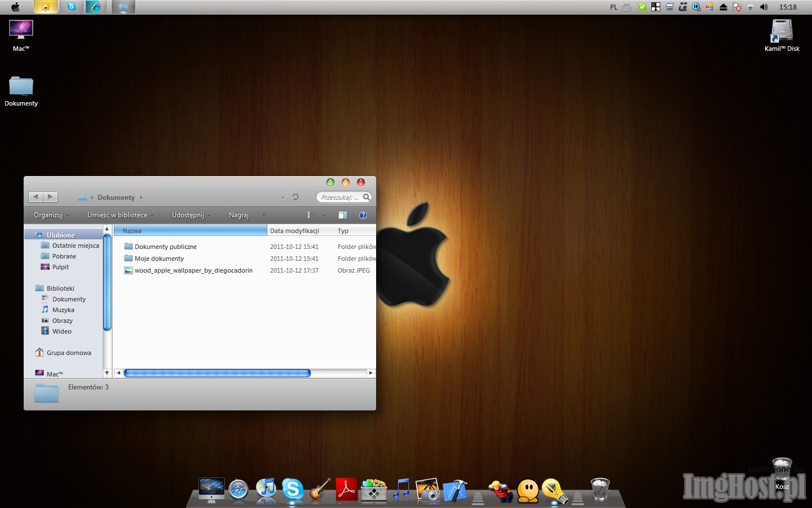Select Pobrane in the sidebar
The width and height of the screenshot is (812, 508).
point(64,256)
